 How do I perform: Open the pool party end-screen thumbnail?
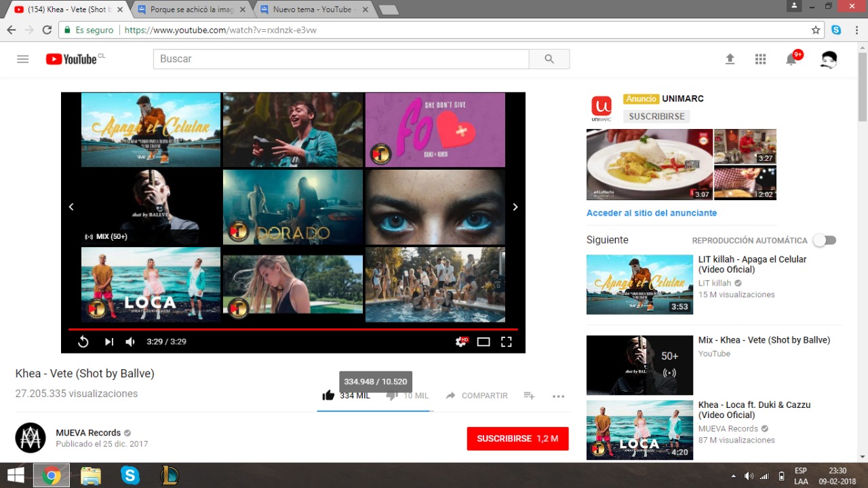click(x=435, y=284)
